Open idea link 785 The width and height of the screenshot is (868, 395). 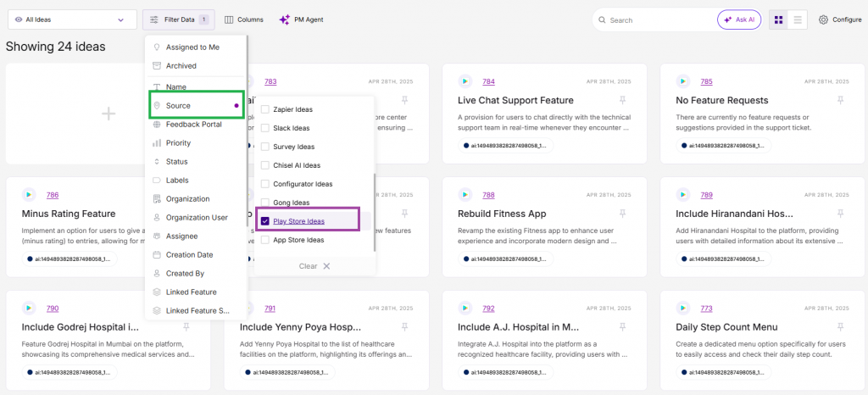click(x=706, y=81)
